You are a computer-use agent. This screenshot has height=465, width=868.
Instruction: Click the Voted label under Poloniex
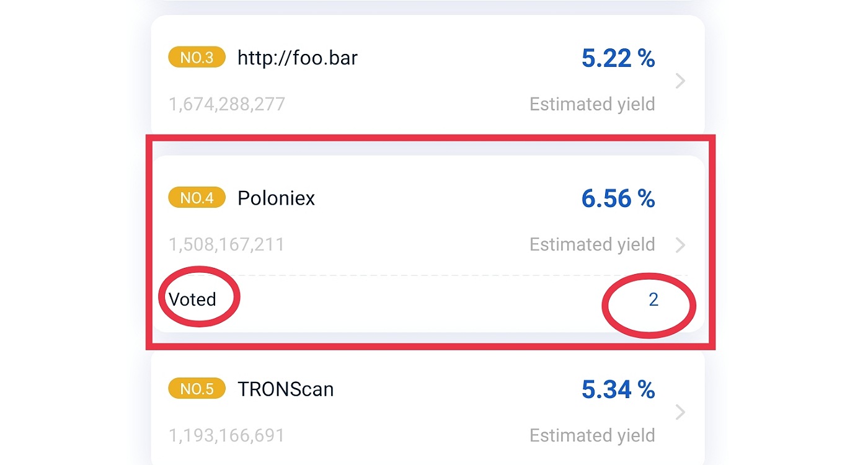coord(192,299)
